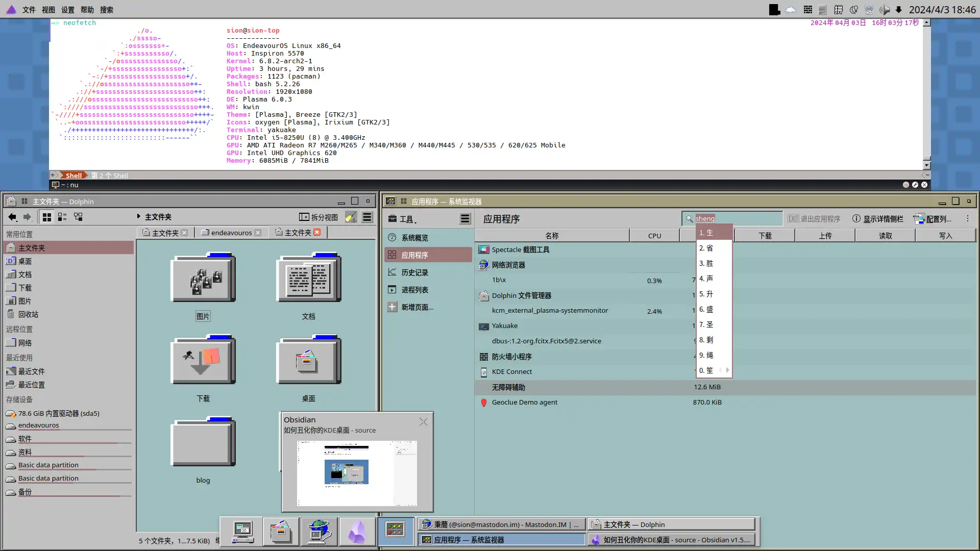
Task: Select 回收站 trash in places sidebar
Action: click(28, 314)
